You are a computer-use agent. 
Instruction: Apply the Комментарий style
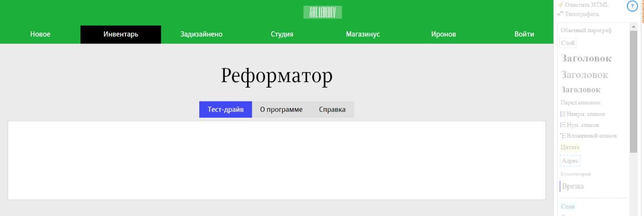[x=575, y=174]
